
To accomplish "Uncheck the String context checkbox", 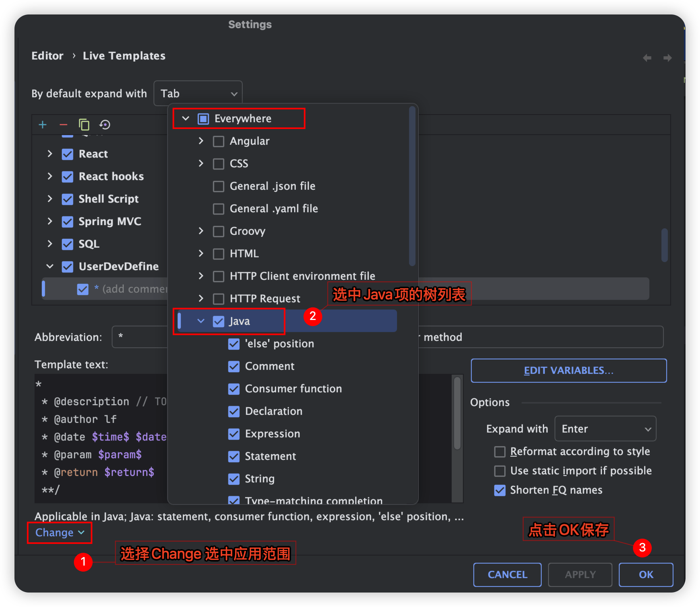I will coord(234,479).
